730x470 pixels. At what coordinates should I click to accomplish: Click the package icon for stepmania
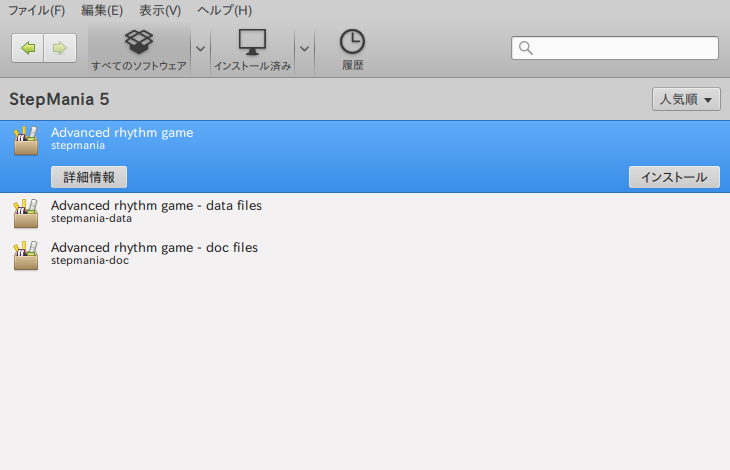(x=26, y=141)
